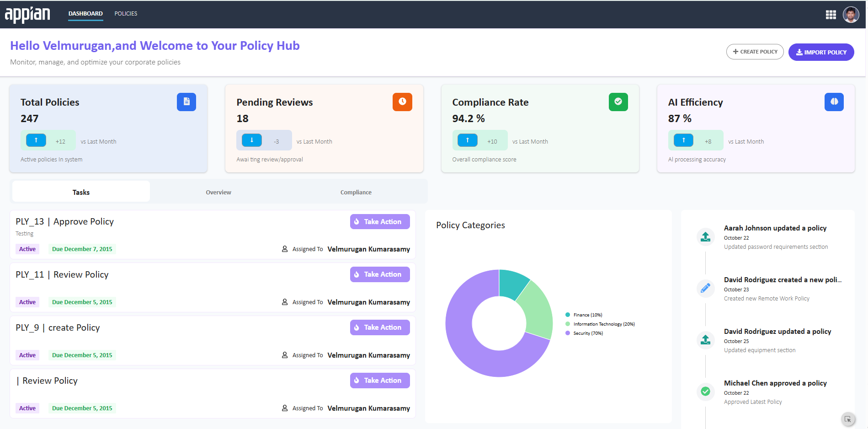Click the Total Policies document icon

[186, 102]
